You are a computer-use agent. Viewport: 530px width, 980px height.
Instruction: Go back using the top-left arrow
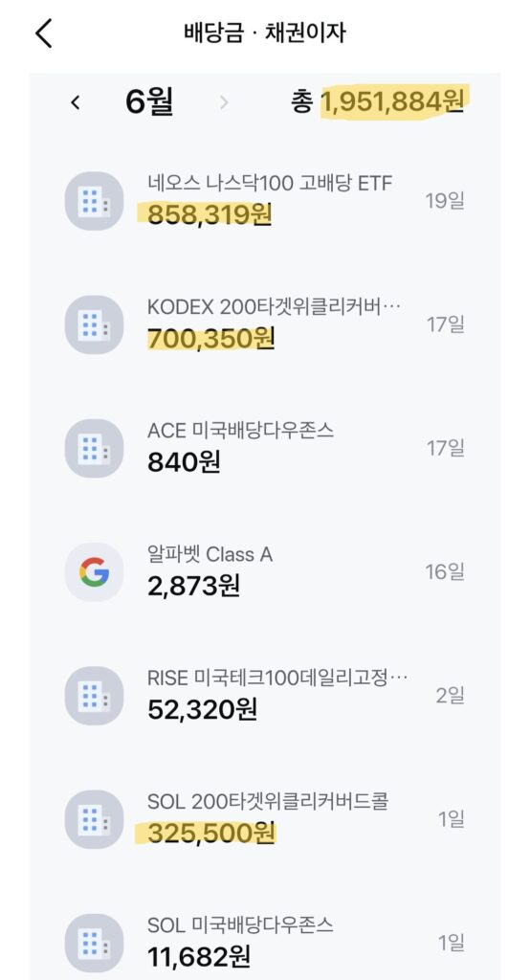(x=43, y=33)
